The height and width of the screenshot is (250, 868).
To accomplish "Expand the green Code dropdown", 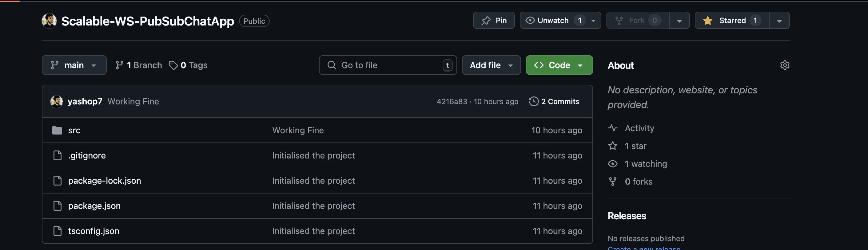I will (x=559, y=65).
